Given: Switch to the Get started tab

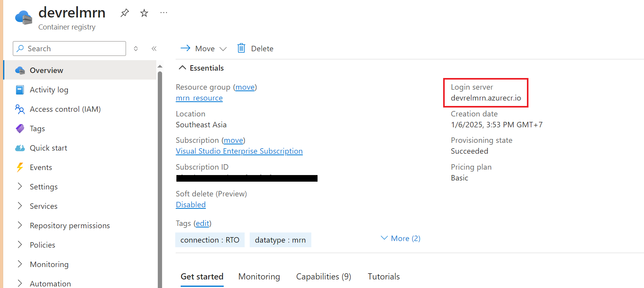Looking at the screenshot, I should [202, 276].
